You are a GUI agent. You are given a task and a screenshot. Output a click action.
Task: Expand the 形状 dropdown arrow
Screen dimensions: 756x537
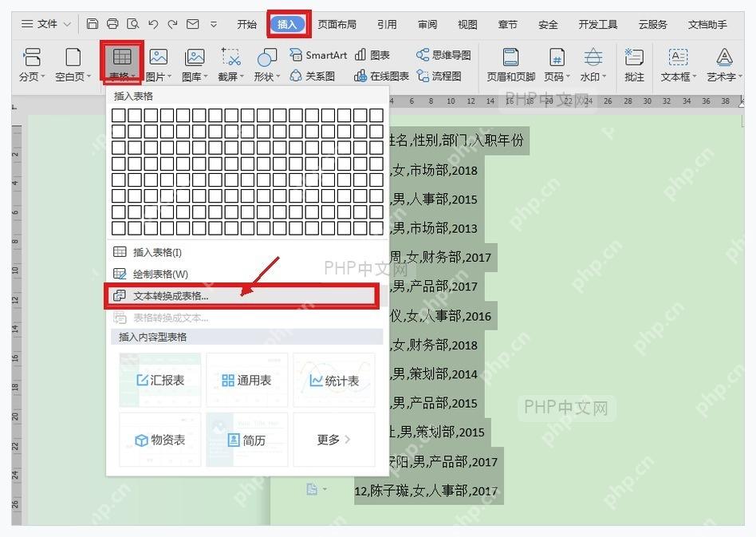278,77
